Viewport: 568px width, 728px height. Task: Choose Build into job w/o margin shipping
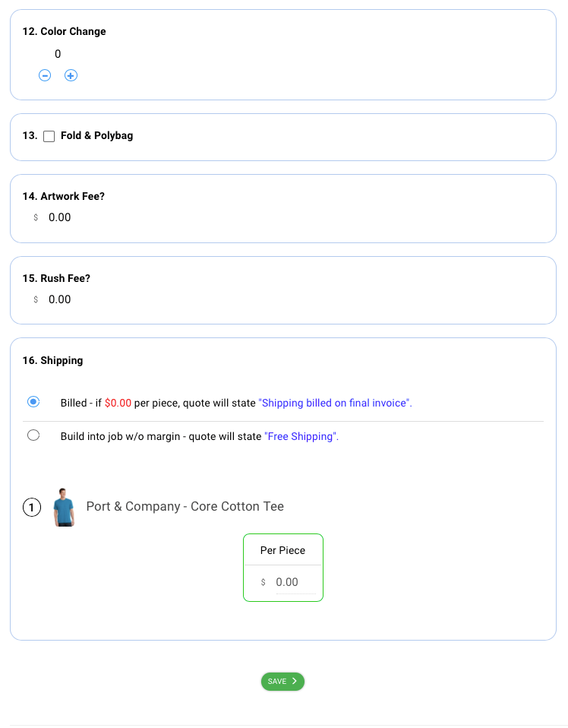(x=33, y=435)
